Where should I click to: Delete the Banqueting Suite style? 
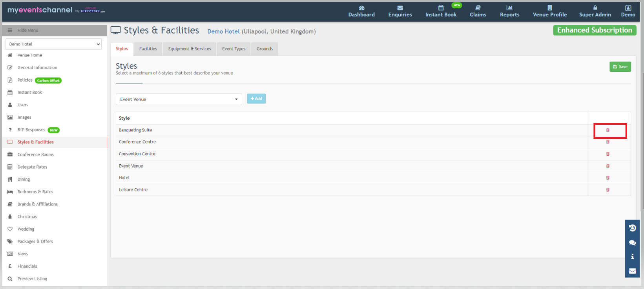608,130
